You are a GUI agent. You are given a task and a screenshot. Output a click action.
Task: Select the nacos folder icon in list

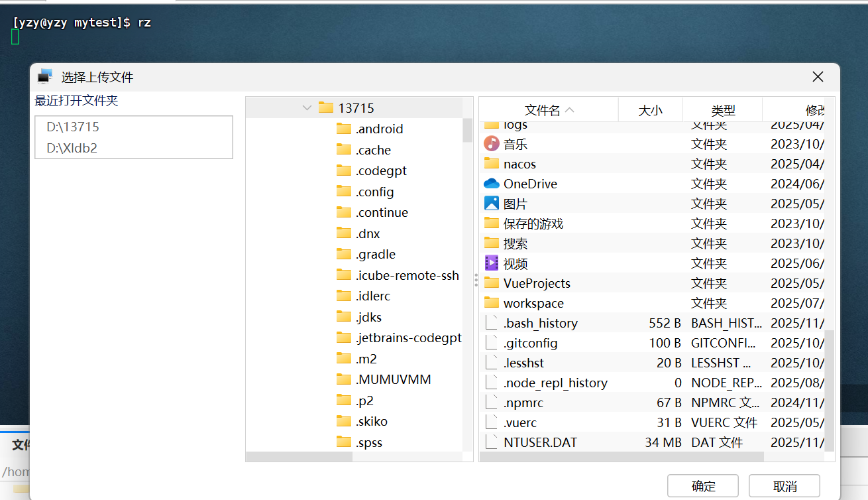click(x=491, y=163)
